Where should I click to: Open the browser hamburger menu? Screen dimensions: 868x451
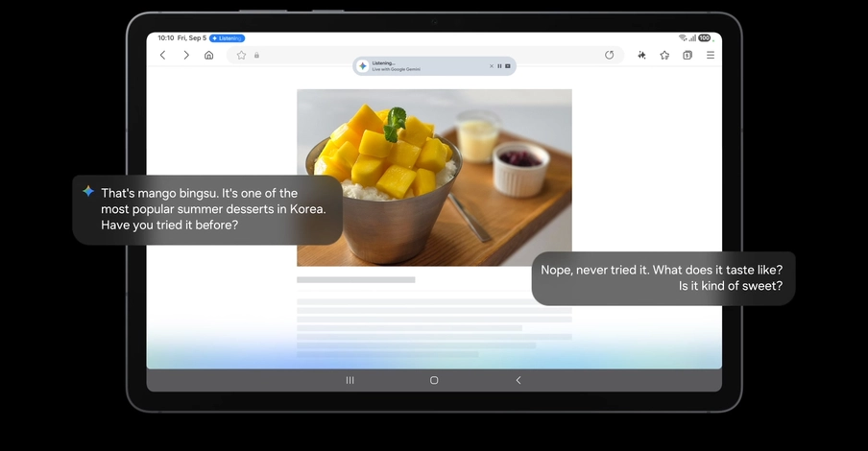(x=711, y=56)
